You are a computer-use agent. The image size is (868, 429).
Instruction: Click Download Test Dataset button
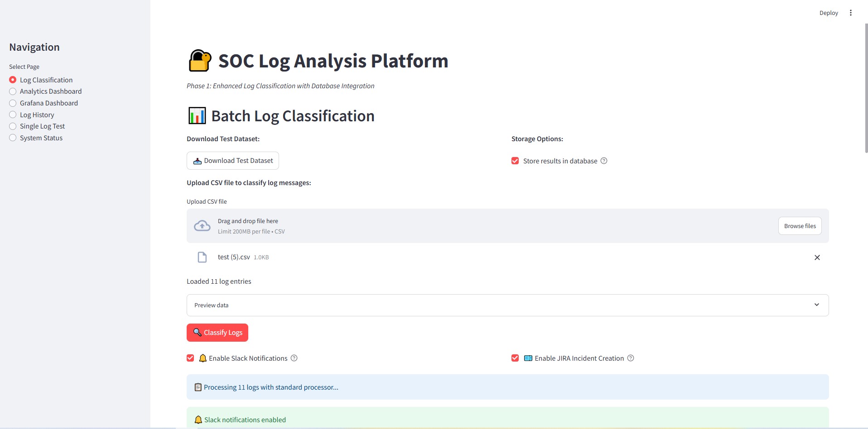pos(233,161)
